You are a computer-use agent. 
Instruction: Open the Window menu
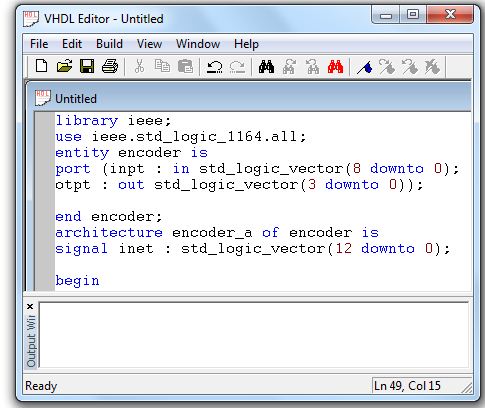[x=198, y=44]
